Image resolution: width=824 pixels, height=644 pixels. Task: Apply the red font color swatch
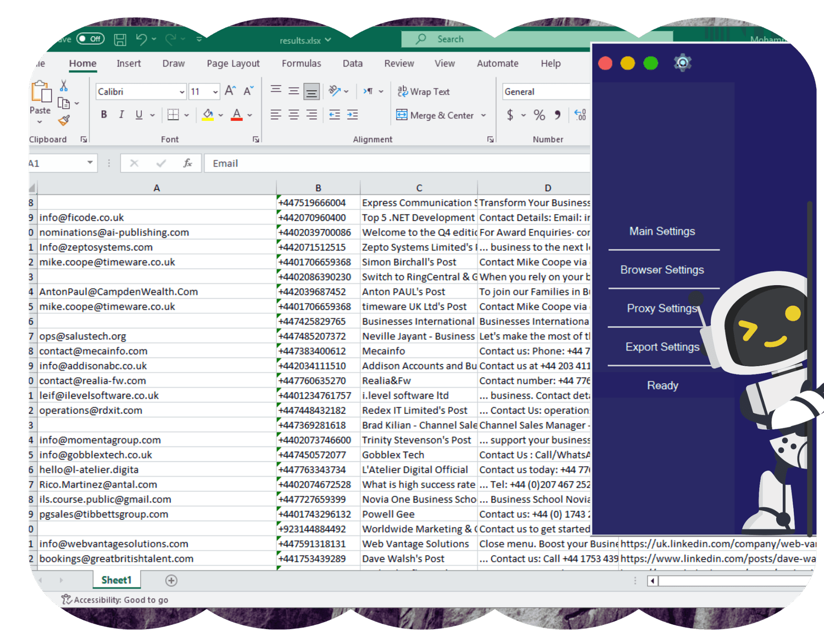[237, 115]
